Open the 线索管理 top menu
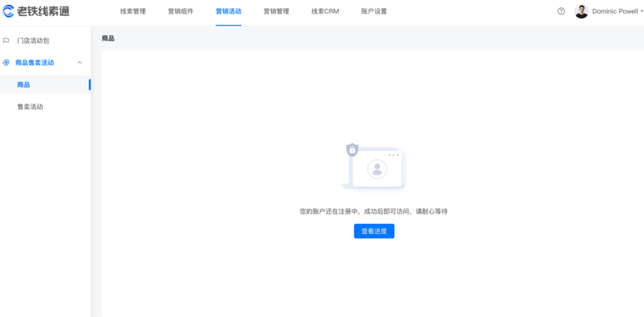Screen dimensions: 644x317 133,11
